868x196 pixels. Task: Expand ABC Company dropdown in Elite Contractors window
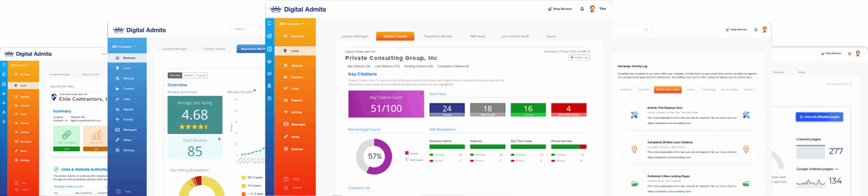pos(21,65)
